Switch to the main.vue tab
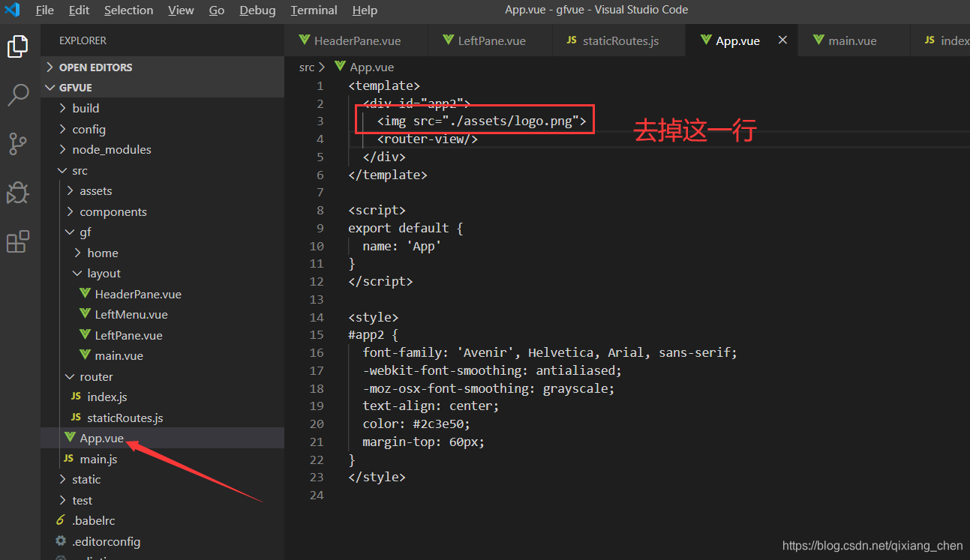The height and width of the screenshot is (560, 970). [x=854, y=40]
